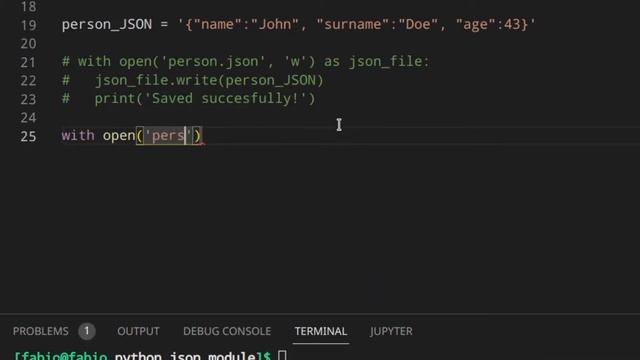Switch to the OUTPUT tab

click(x=138, y=331)
